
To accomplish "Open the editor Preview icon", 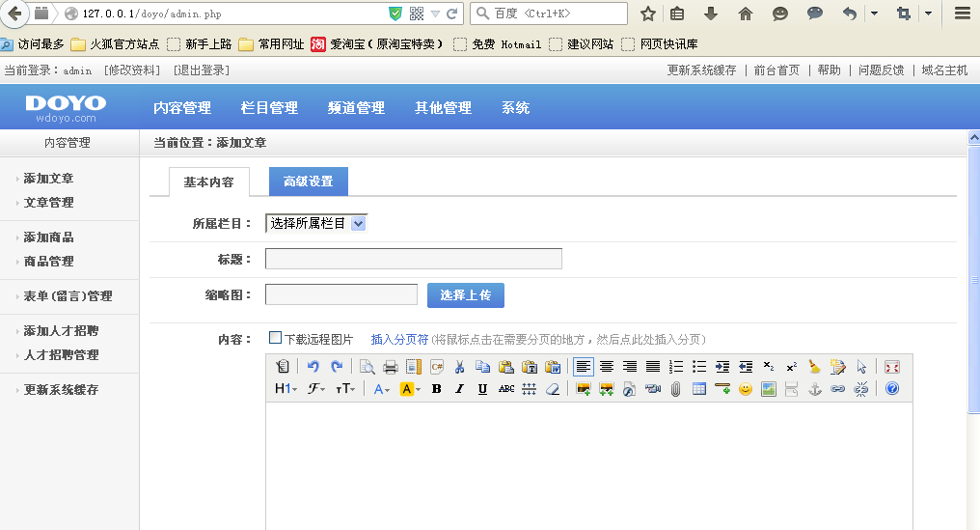I will 367,367.
